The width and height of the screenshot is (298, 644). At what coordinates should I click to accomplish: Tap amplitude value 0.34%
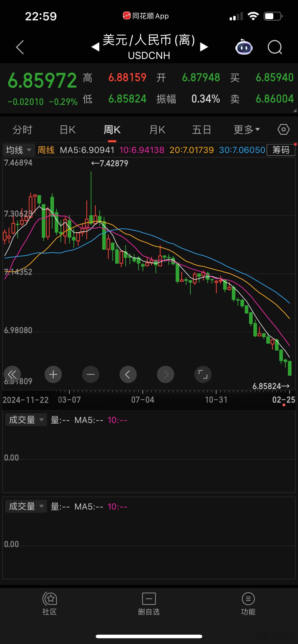point(206,99)
